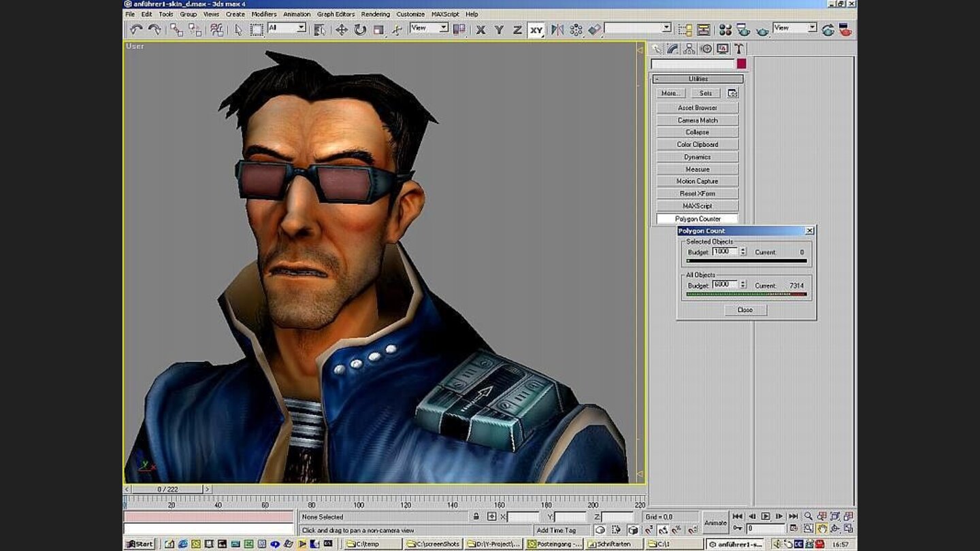Switch to the Schriftarten taskbar window
Image resolution: width=980 pixels, height=551 pixels.
[613, 544]
